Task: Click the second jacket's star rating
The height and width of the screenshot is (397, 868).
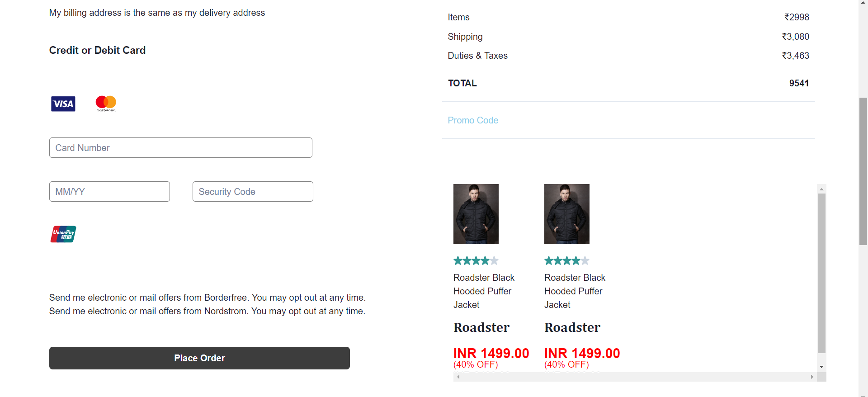Action: tap(567, 261)
